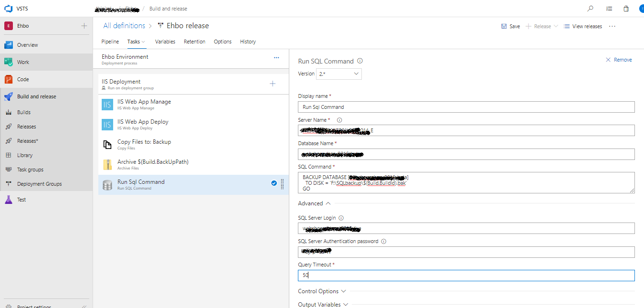Open the search magnifier icon
Screen dimensions: 644x308
591,9
